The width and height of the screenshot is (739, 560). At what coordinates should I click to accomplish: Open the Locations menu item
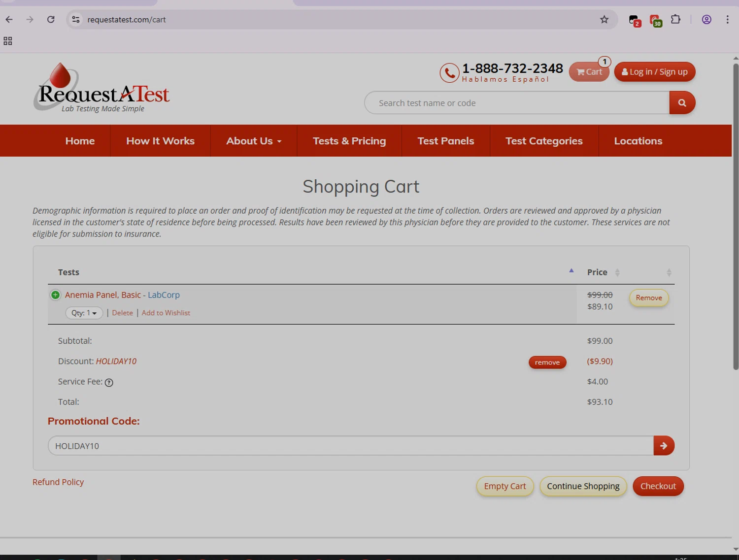(638, 141)
